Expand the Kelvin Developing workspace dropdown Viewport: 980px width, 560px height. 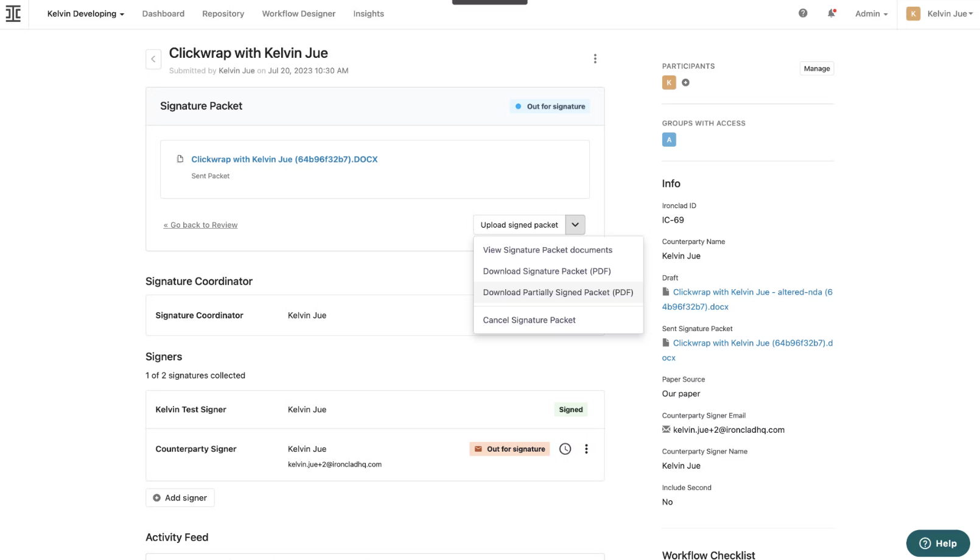(x=86, y=13)
